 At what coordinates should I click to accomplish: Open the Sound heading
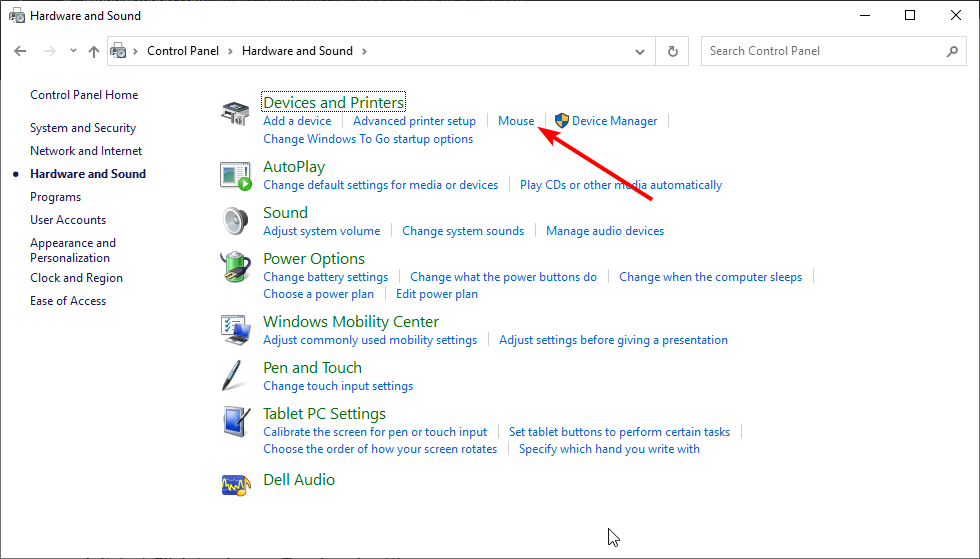point(285,213)
